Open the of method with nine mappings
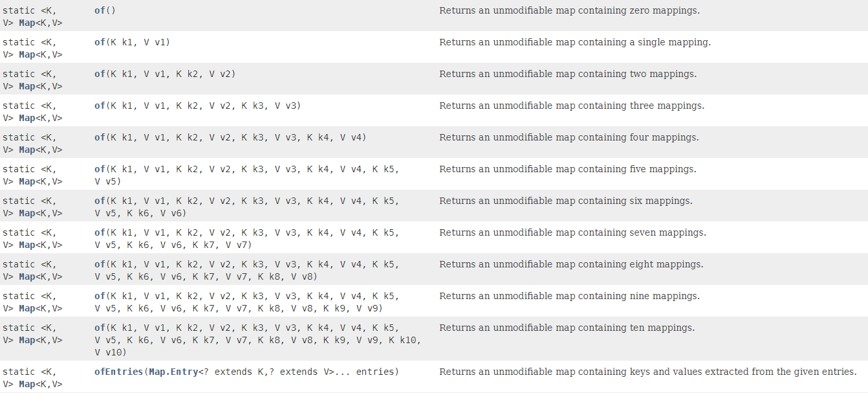The height and width of the screenshot is (393, 868). point(100,297)
